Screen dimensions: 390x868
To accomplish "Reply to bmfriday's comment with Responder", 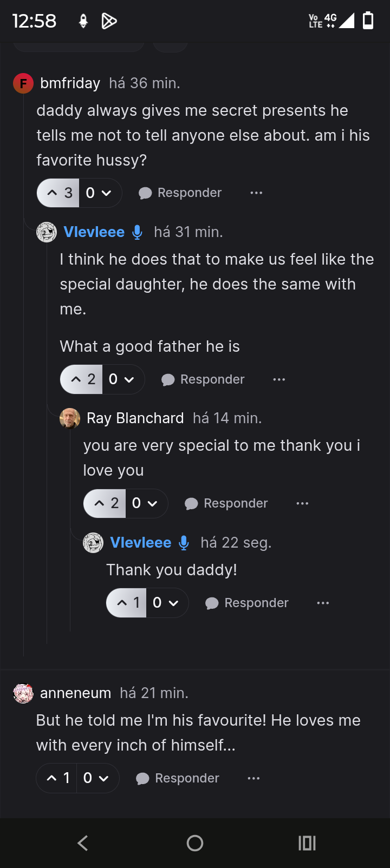I will click(181, 193).
